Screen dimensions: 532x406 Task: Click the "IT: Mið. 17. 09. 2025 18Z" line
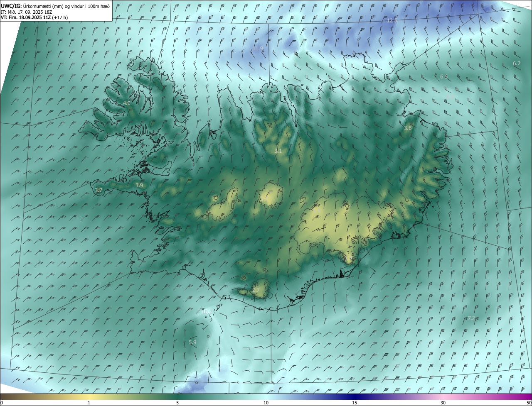26,12
